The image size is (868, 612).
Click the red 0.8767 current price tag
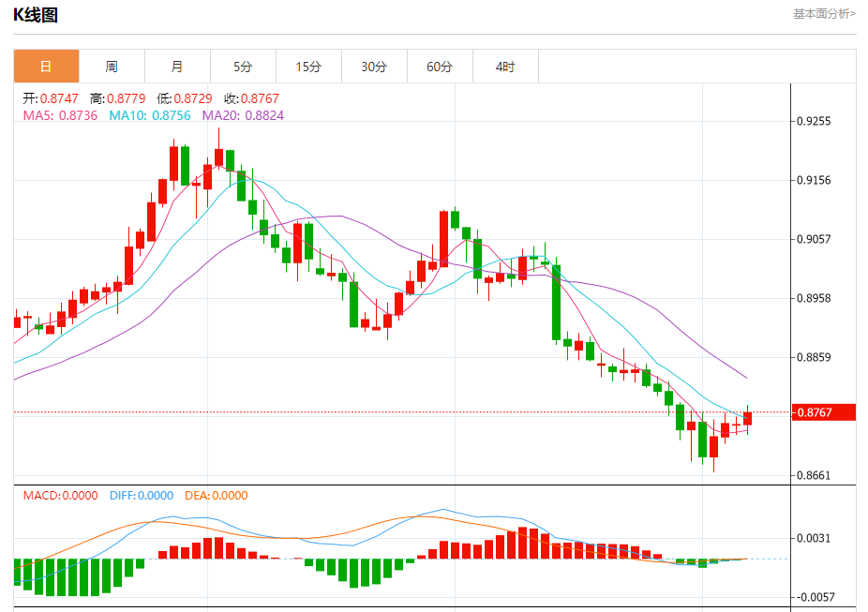[824, 412]
